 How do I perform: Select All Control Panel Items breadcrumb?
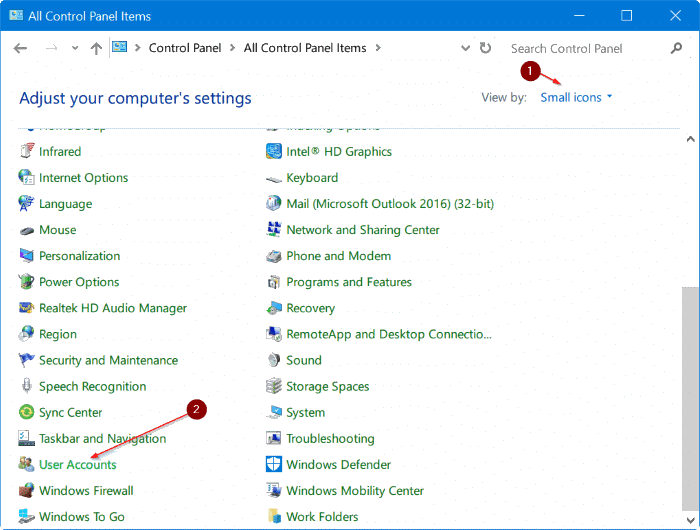(305, 48)
